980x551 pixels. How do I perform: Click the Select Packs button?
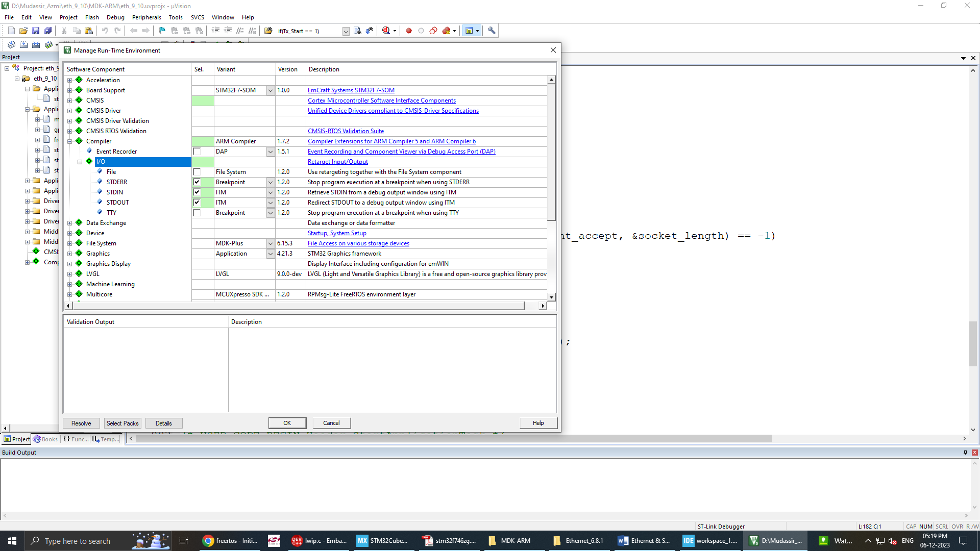[x=122, y=423]
